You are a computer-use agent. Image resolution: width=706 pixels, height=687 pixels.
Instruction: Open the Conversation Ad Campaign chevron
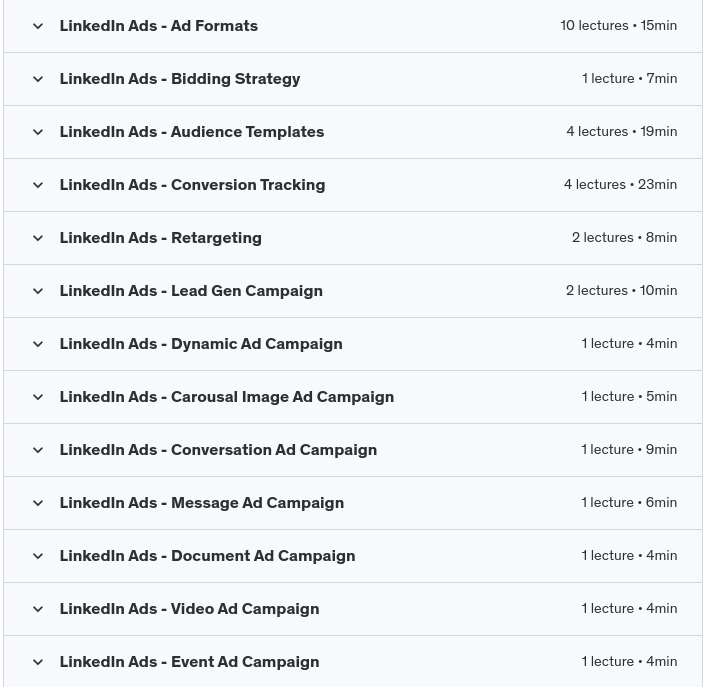click(38, 450)
